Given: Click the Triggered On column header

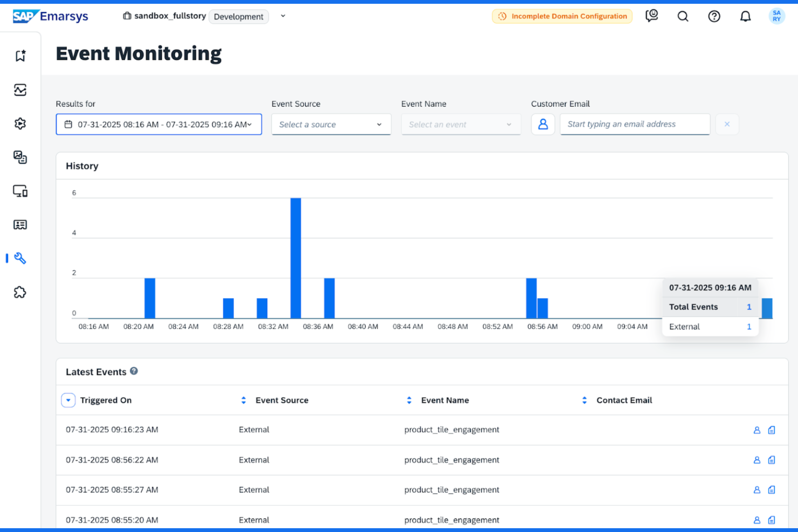Looking at the screenshot, I should [x=106, y=400].
